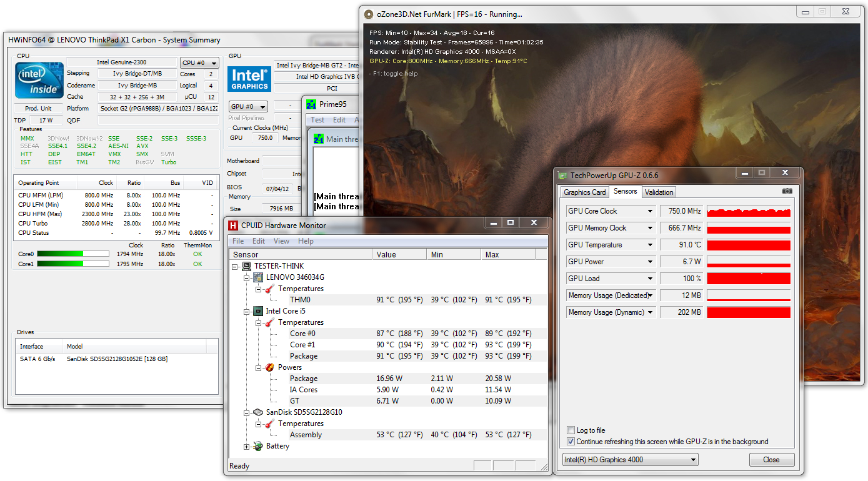Click the GPU-Z screenshot camera icon
The width and height of the screenshot is (868, 481).
pyautogui.click(x=787, y=191)
